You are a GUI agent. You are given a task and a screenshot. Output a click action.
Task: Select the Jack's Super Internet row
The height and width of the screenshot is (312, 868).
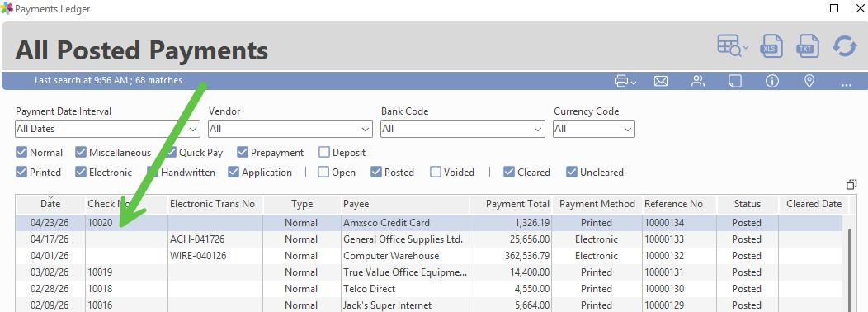coord(429,305)
